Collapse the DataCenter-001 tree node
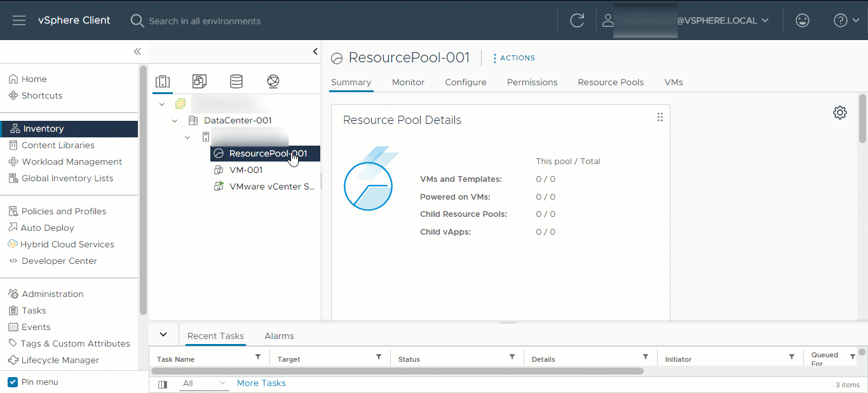Image resolution: width=868 pixels, height=393 pixels. point(175,120)
